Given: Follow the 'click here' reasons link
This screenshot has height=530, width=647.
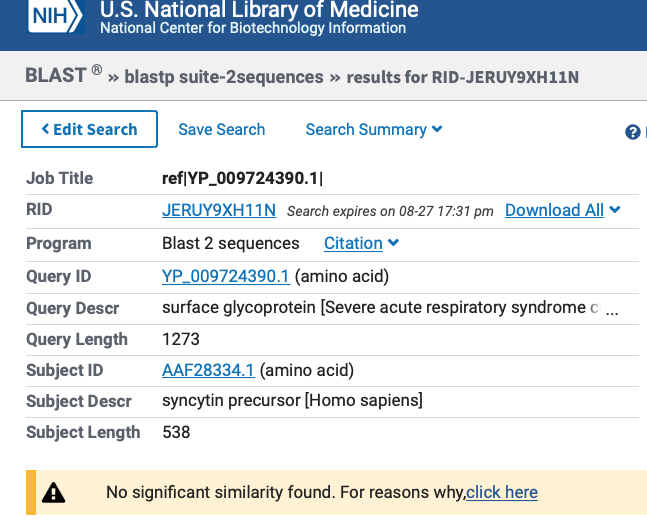Looking at the screenshot, I should pos(502,492).
